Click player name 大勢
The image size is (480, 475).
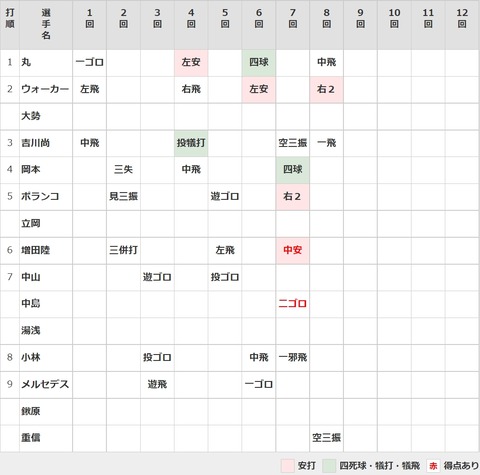(31, 116)
